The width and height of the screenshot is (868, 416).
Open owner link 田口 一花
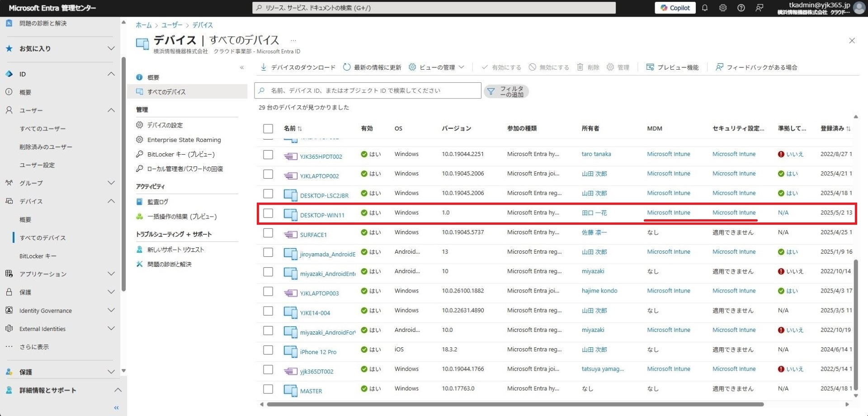point(594,213)
